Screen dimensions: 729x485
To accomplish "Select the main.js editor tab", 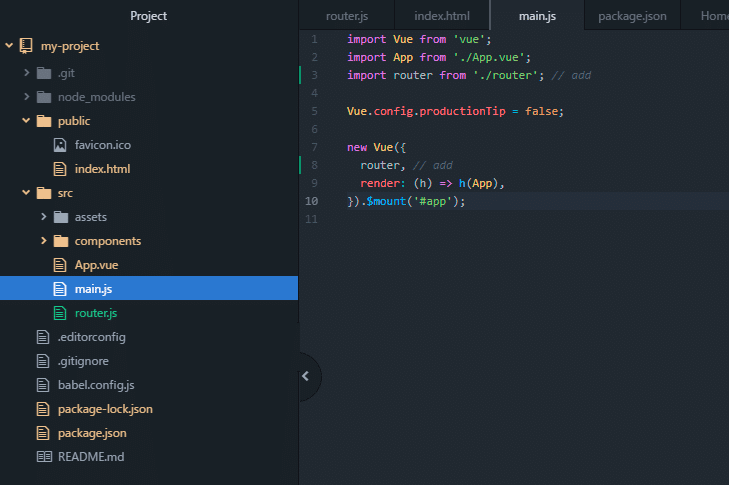I will (x=537, y=16).
